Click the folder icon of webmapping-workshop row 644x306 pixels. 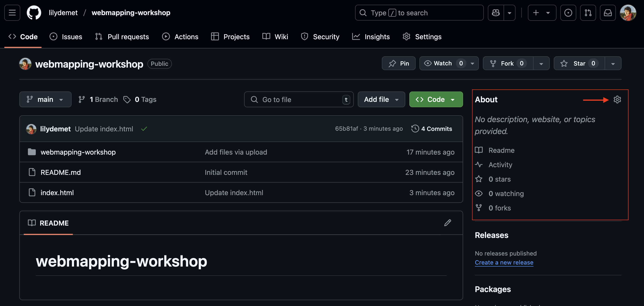[32, 152]
